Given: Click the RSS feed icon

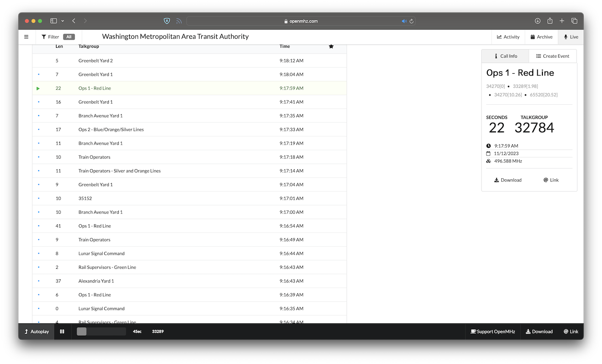Looking at the screenshot, I should (x=179, y=21).
